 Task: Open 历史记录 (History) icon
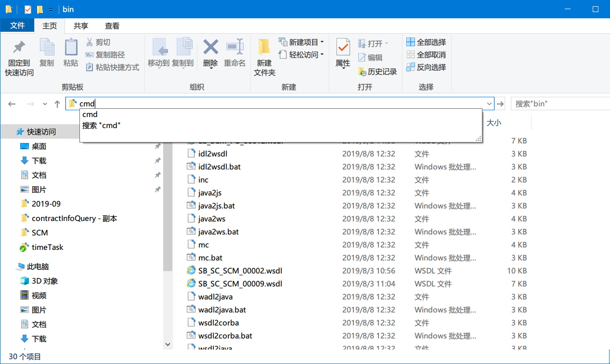377,71
